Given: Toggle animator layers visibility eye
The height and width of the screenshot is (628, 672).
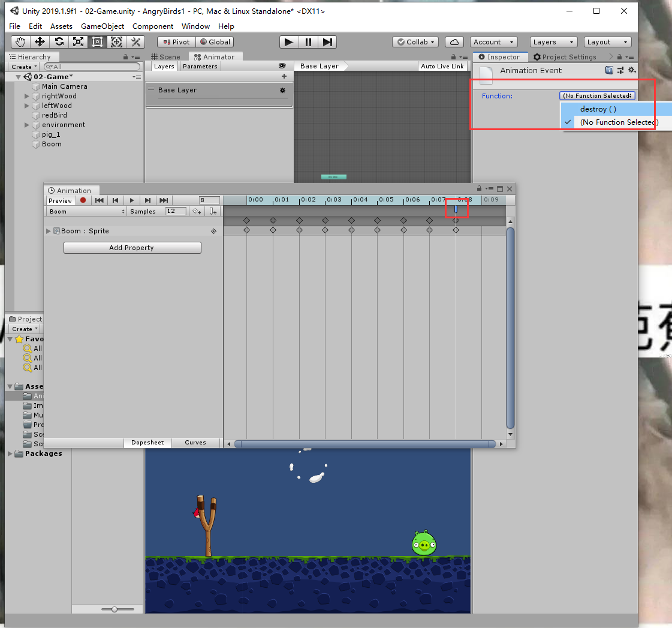Looking at the screenshot, I should tap(282, 66).
